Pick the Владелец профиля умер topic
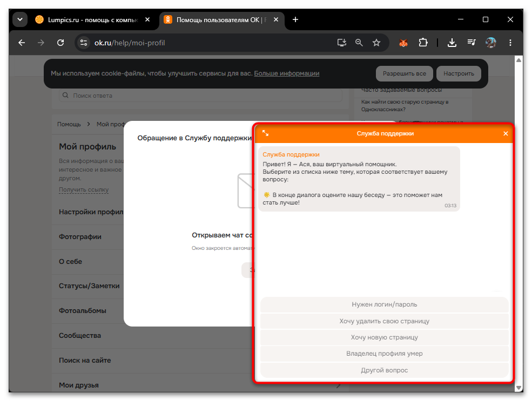This screenshot has width=532, height=401. 384,354
